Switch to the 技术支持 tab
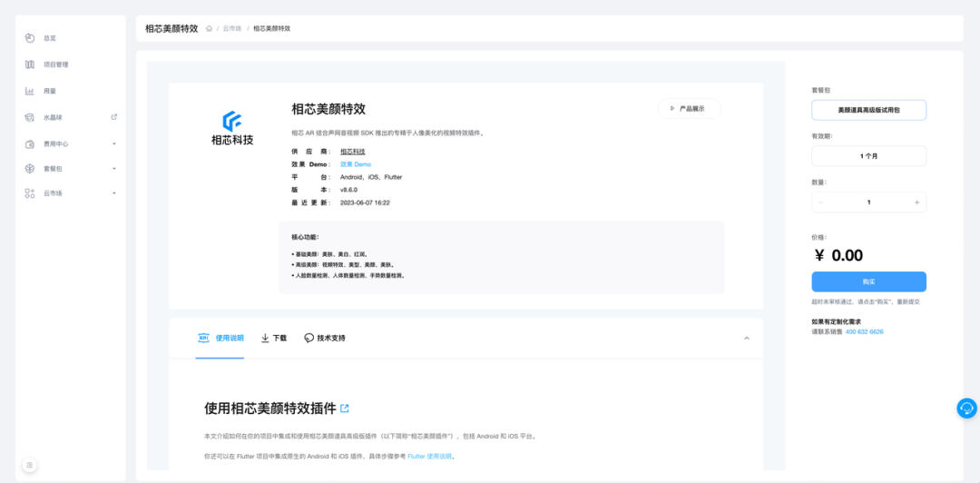 click(324, 338)
